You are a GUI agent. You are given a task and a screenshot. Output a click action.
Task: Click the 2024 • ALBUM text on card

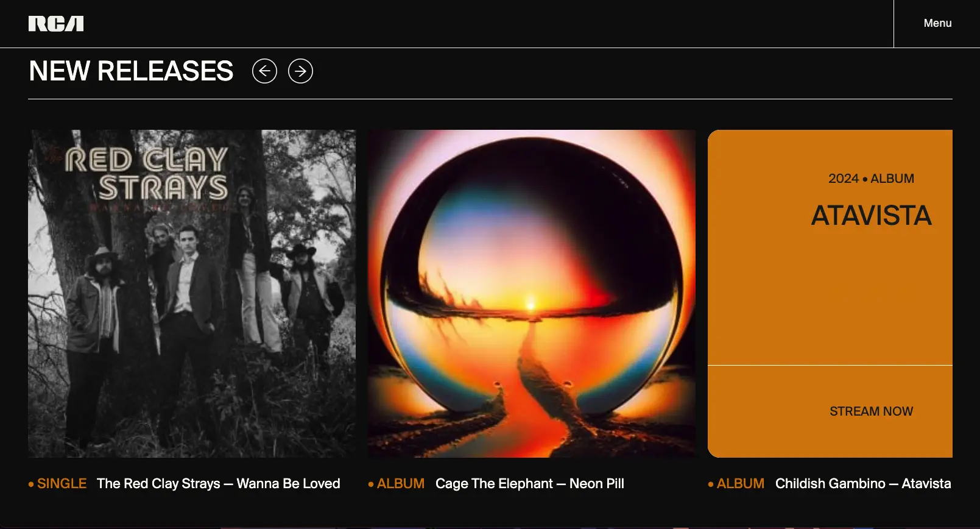[x=871, y=179]
